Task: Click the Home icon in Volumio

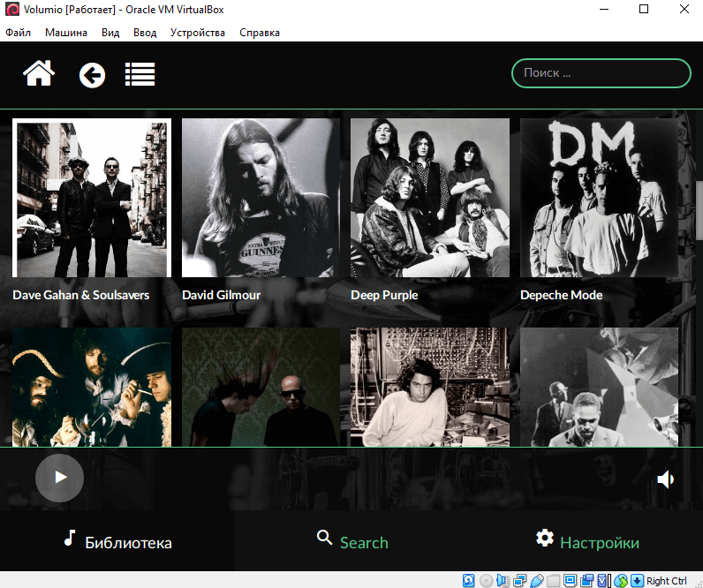Action: pyautogui.click(x=39, y=74)
